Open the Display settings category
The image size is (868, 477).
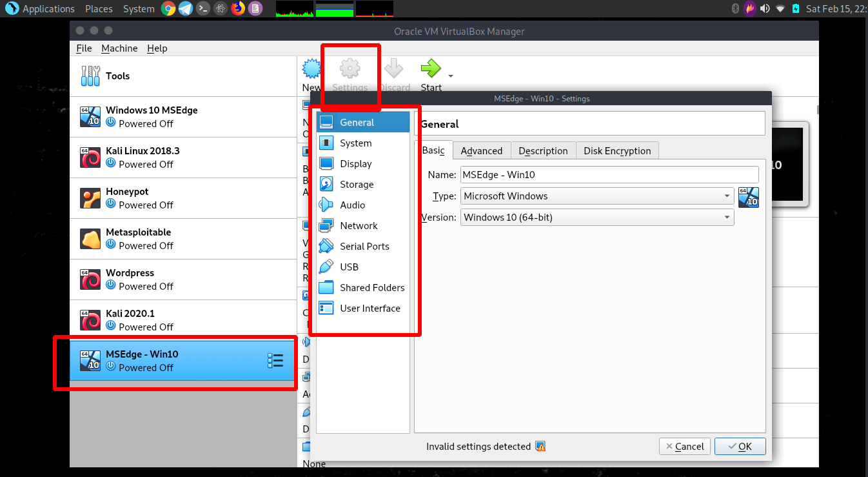[363, 163]
